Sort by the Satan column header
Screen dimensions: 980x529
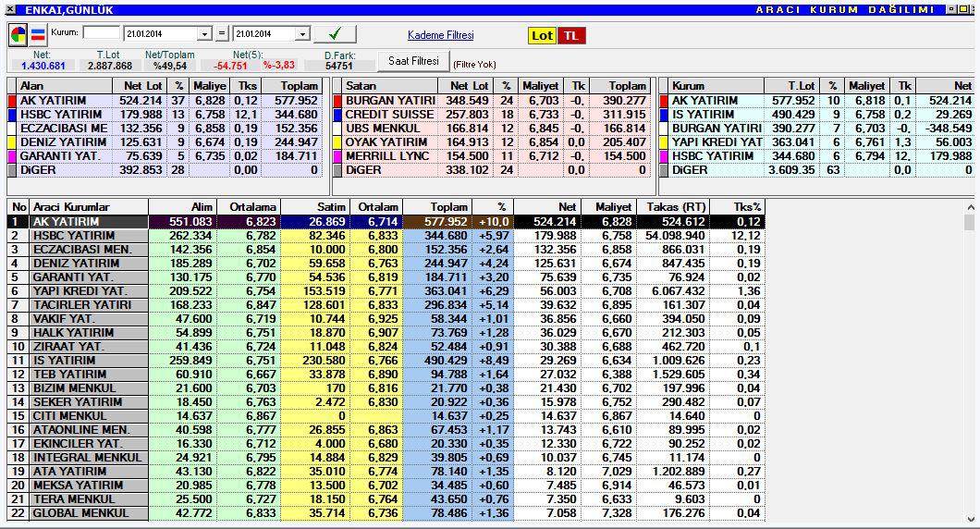(391, 86)
